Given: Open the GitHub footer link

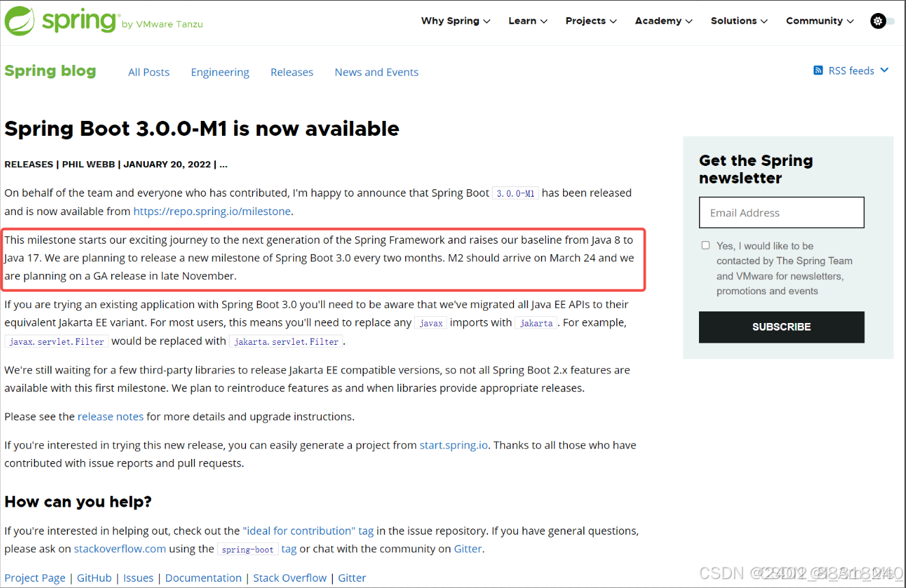Looking at the screenshot, I should [x=94, y=578].
